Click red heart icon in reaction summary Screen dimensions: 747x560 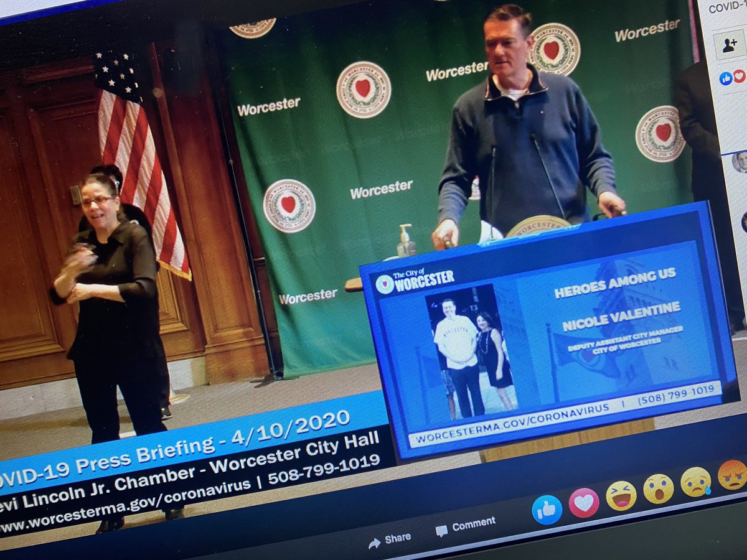pos(739,76)
